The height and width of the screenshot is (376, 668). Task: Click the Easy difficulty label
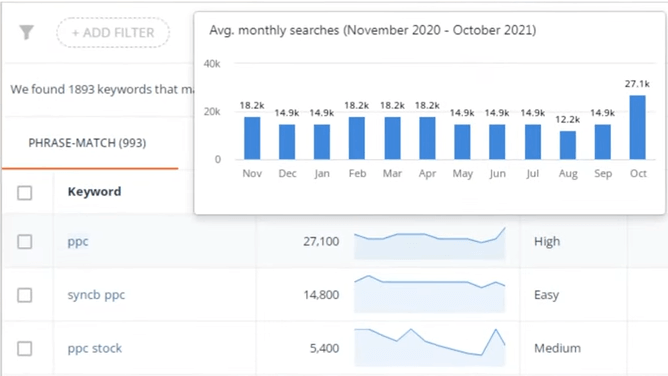[546, 295]
